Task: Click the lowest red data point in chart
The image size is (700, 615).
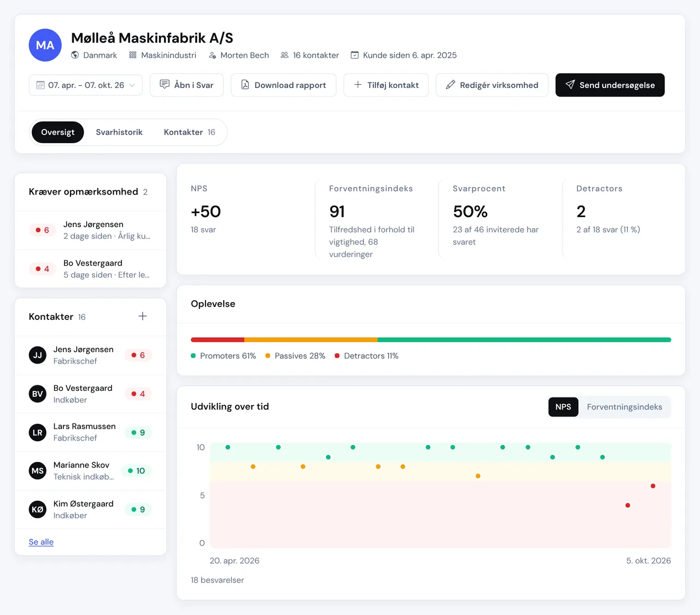Action: pyautogui.click(x=628, y=505)
